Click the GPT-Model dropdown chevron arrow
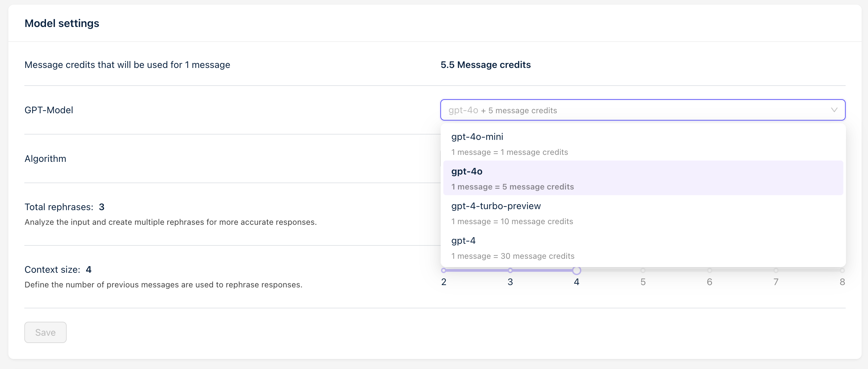 (834, 110)
